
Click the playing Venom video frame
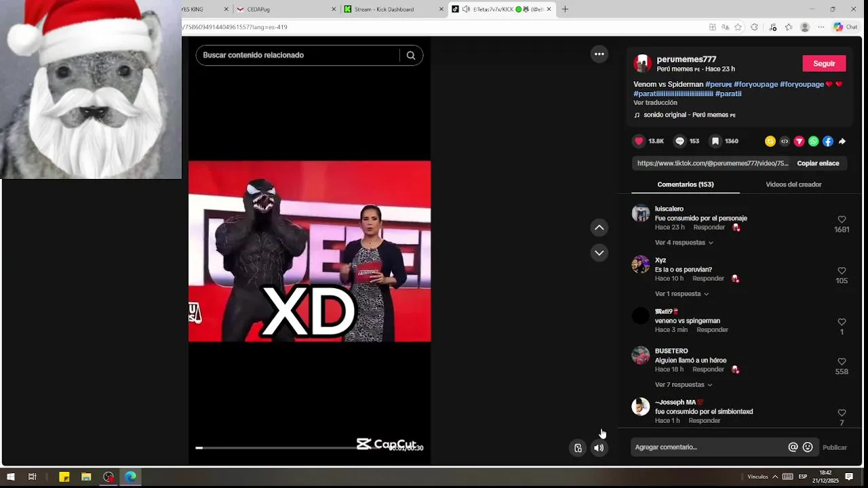pyautogui.click(x=309, y=251)
